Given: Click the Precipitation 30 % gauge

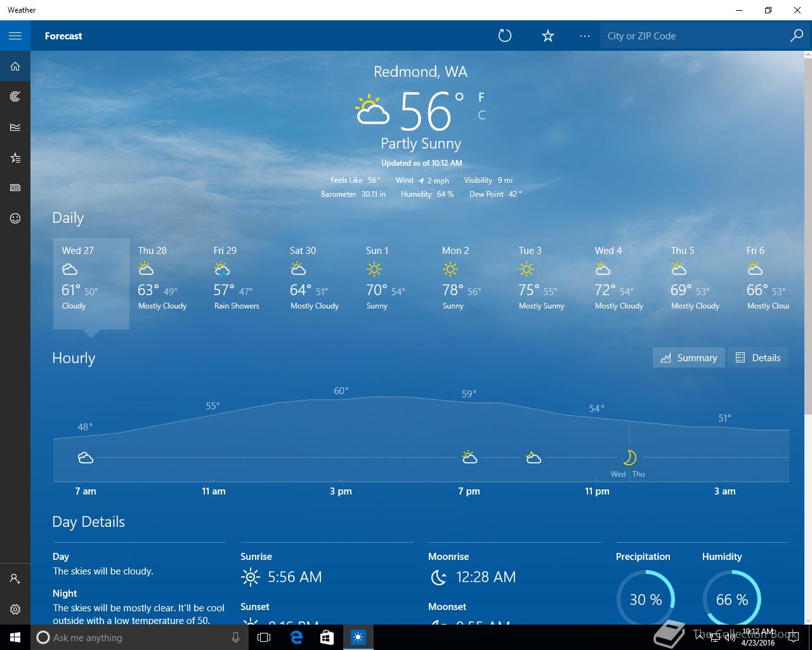Looking at the screenshot, I should coord(646,599).
